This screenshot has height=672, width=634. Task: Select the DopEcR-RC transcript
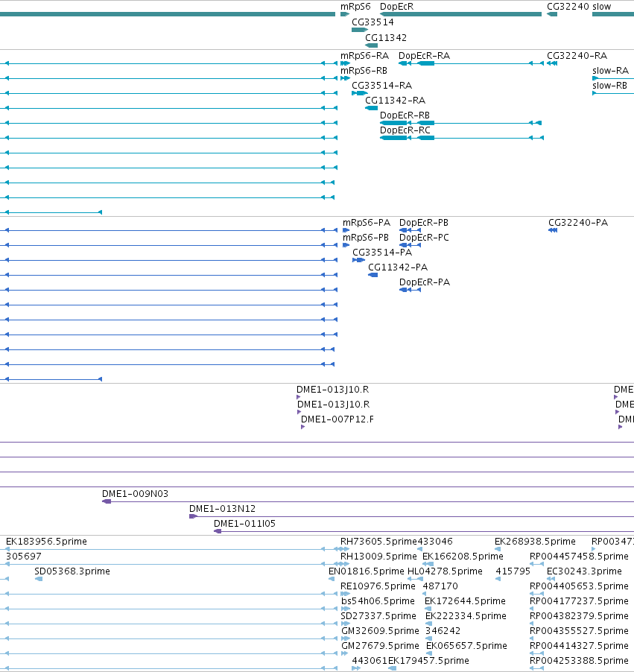click(x=462, y=138)
